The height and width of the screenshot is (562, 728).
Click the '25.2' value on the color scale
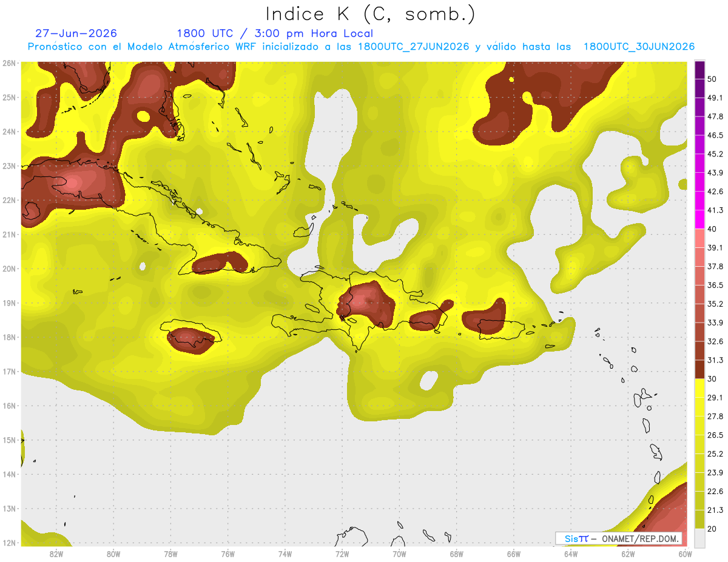click(715, 454)
